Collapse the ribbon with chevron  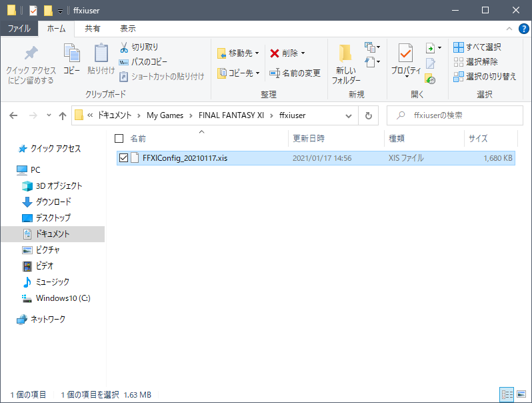pos(509,29)
